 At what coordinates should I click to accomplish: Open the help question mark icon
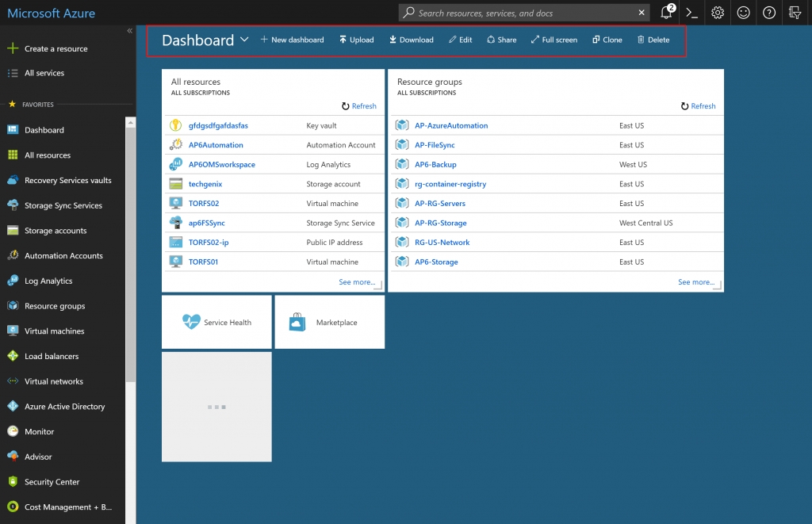(x=769, y=13)
